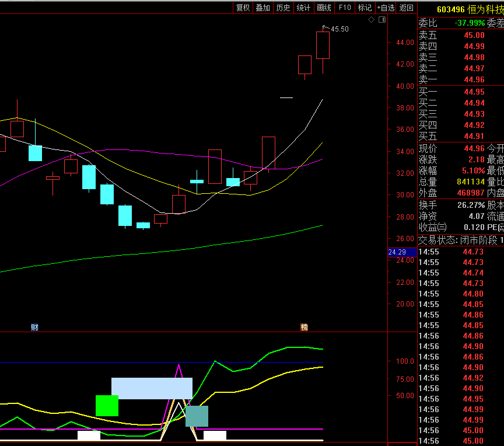The height and width of the screenshot is (446, 504).
Task: Open F10 company information
Action: pos(345,8)
